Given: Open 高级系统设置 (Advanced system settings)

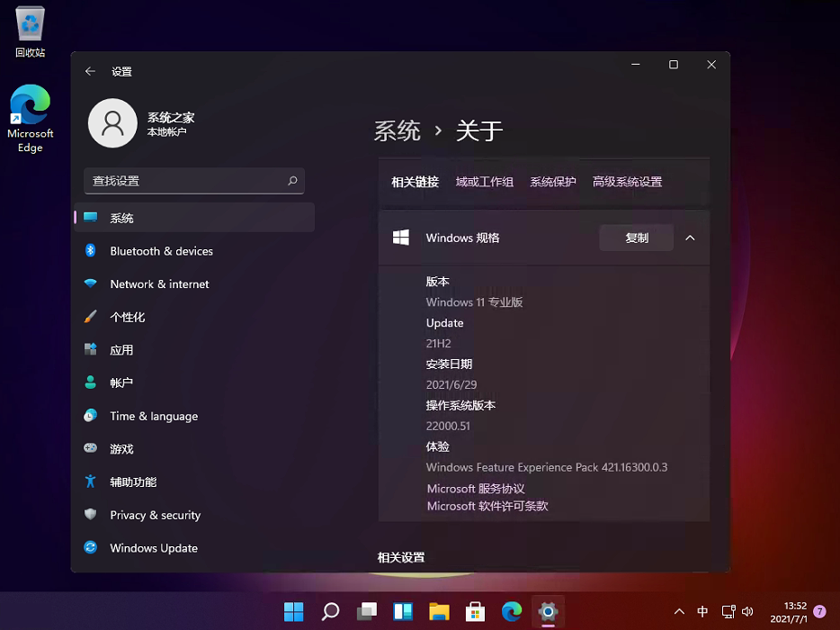Looking at the screenshot, I should click(x=627, y=181).
